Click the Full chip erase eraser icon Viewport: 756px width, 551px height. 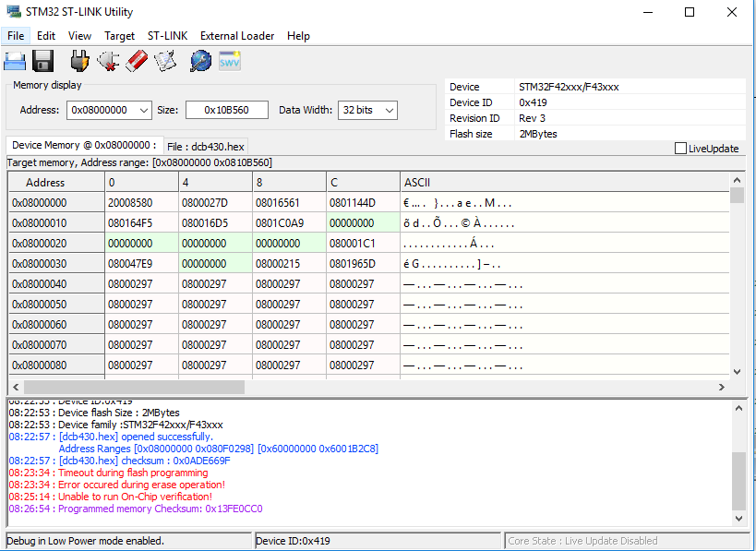click(137, 61)
